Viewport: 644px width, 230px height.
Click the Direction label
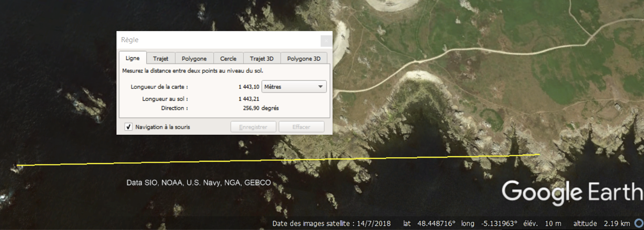[x=174, y=109]
